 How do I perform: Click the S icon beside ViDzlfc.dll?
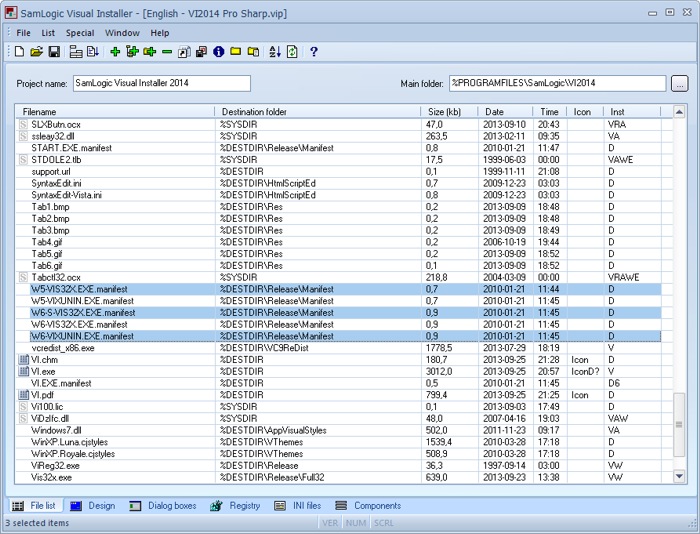point(23,419)
